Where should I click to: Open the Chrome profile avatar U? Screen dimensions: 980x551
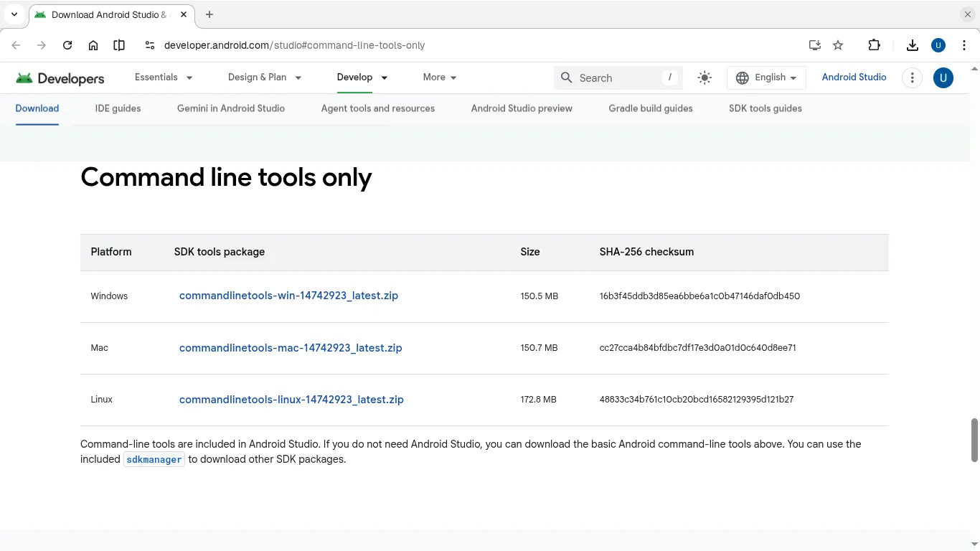[x=938, y=45]
